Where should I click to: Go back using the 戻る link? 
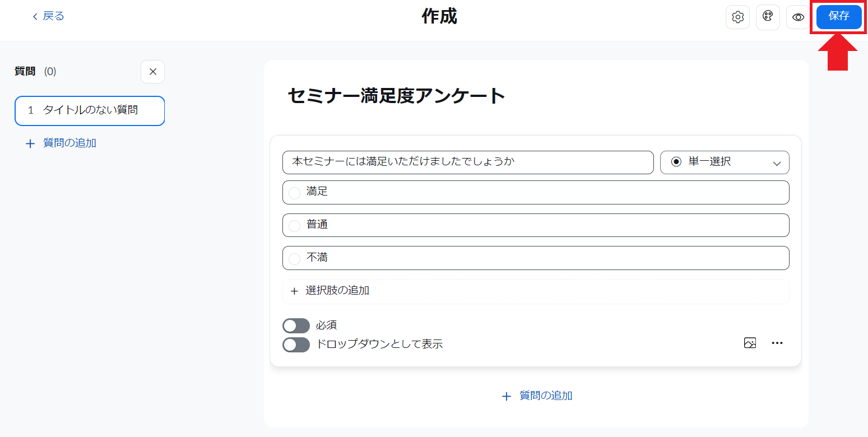click(48, 16)
